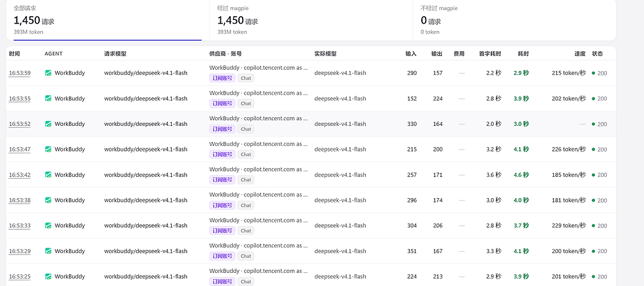Click the green status dot in 16:53:52 row
This screenshot has width=644, height=286.
pyautogui.click(x=594, y=124)
